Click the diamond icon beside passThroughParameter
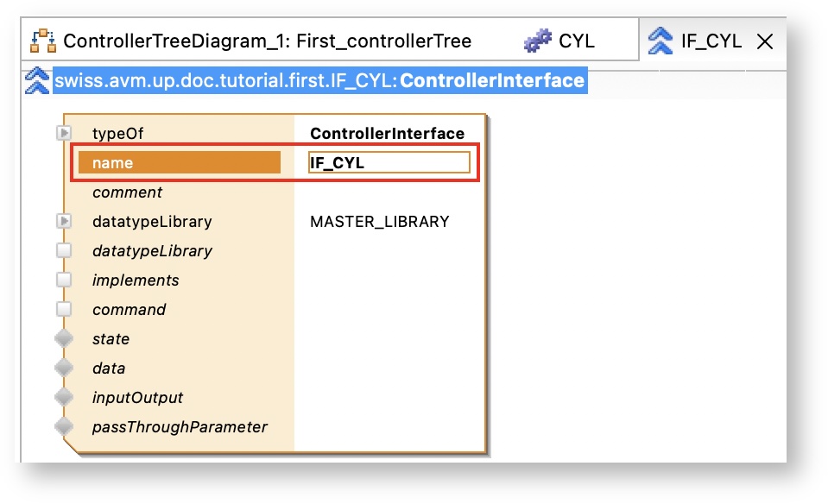 pyautogui.click(x=64, y=427)
